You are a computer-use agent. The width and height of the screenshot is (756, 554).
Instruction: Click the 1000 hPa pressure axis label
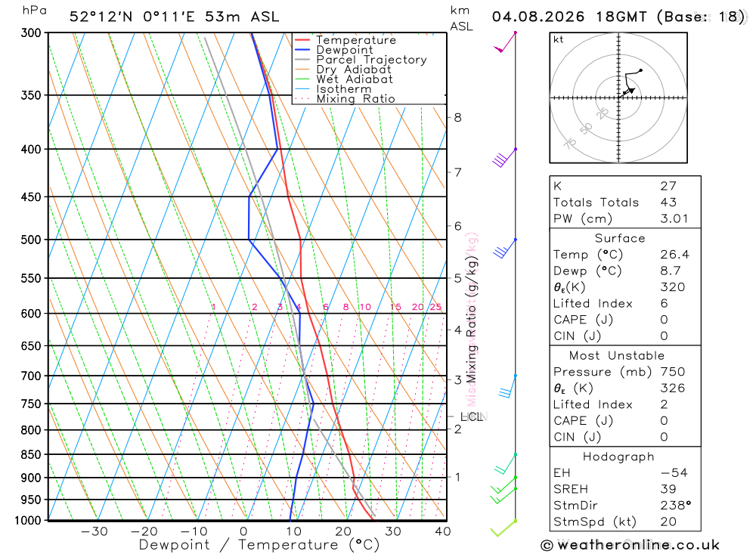(x=28, y=522)
